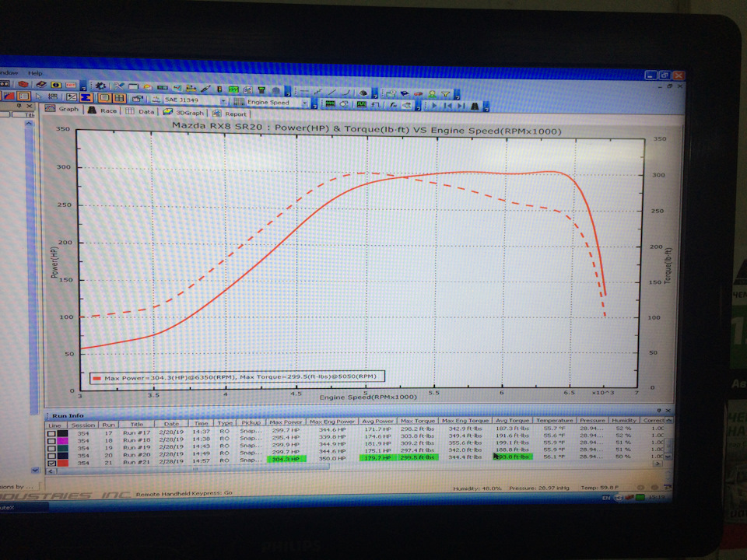Click the gear settings icon in the toolbar
Viewport: 747px width, 560px height.
[x=100, y=86]
